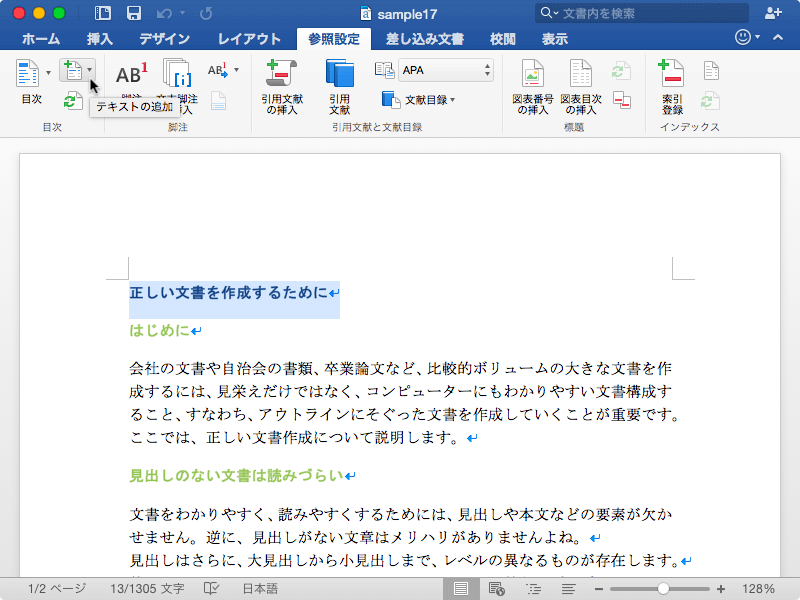The image size is (800, 600).
Task: Open the テキストの追加 dropdown arrow
Action: (90, 70)
